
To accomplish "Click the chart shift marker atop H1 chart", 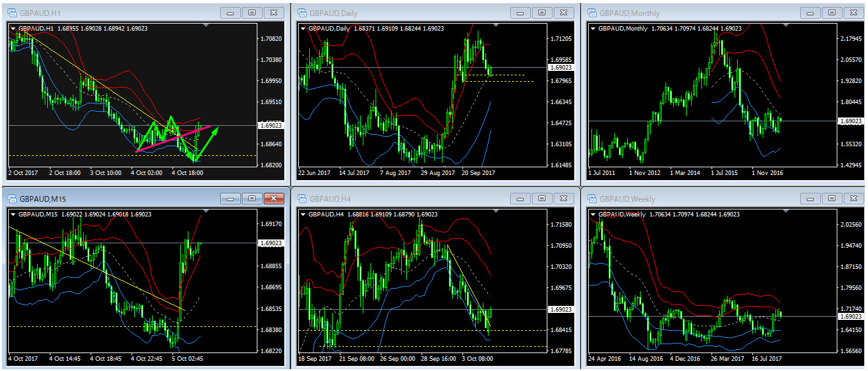I will (205, 26).
